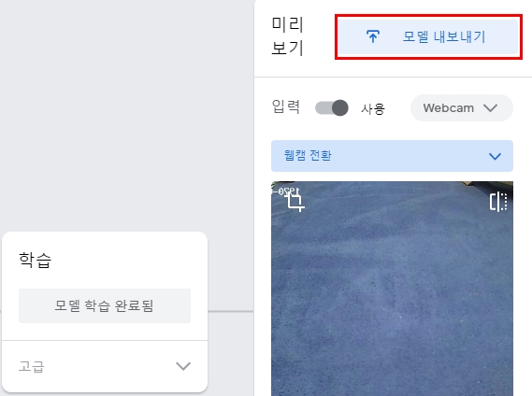This screenshot has height=396, width=532.
Task: Click the 모델 내보내기 export button
Action: (x=428, y=36)
